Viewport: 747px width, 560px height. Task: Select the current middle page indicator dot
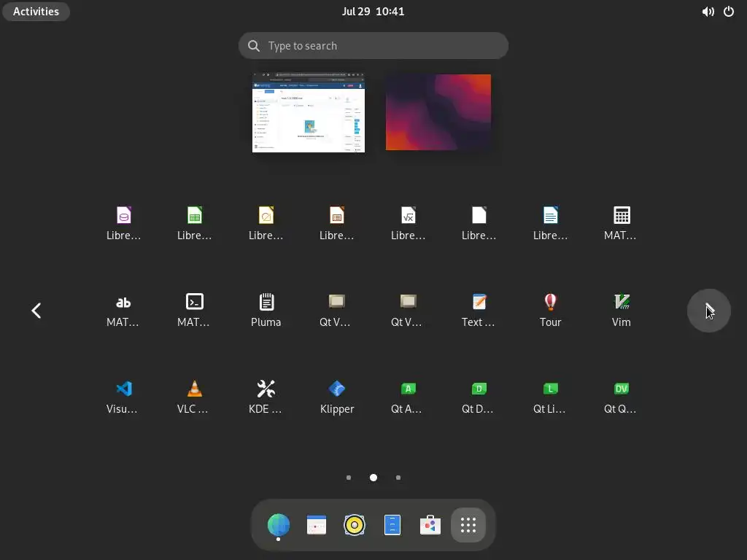[373, 478]
